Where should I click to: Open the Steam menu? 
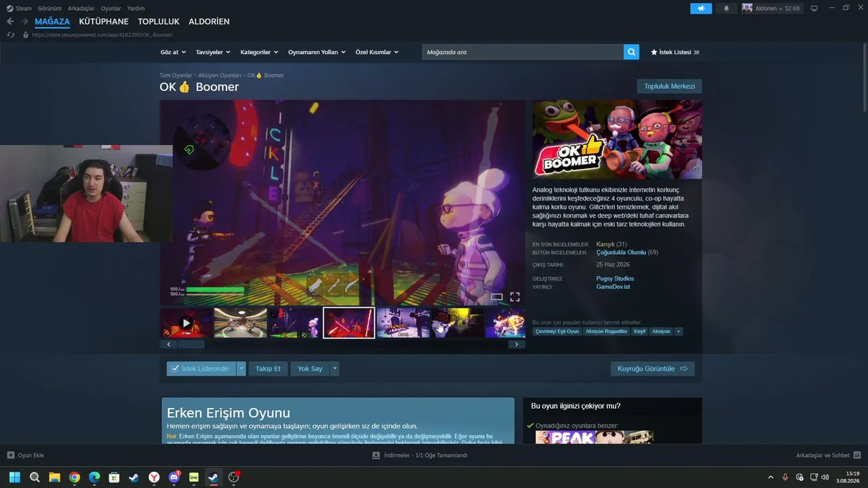pyautogui.click(x=20, y=8)
